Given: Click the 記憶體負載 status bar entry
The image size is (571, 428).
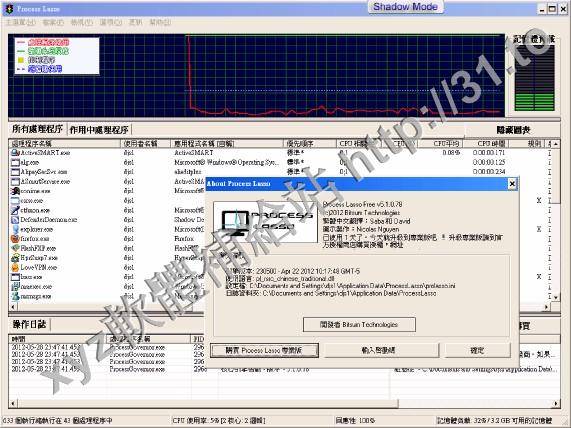Looking at the screenshot, I should tap(494, 421).
